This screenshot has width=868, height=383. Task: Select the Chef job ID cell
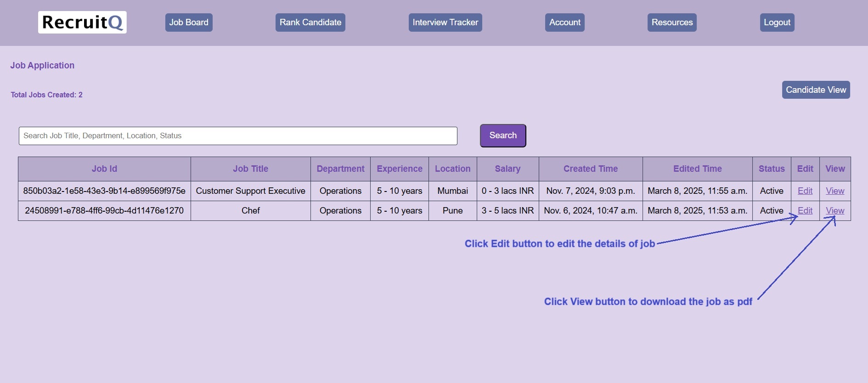(104, 211)
